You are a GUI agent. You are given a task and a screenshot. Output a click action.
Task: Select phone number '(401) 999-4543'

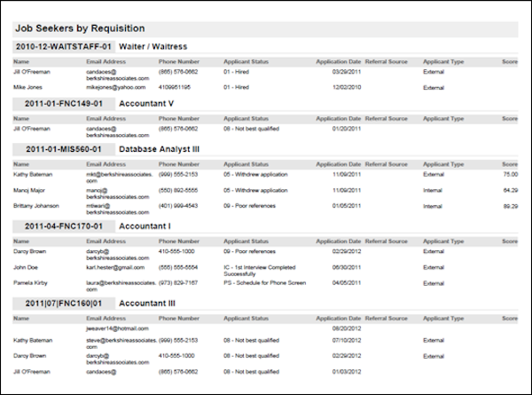click(178, 206)
